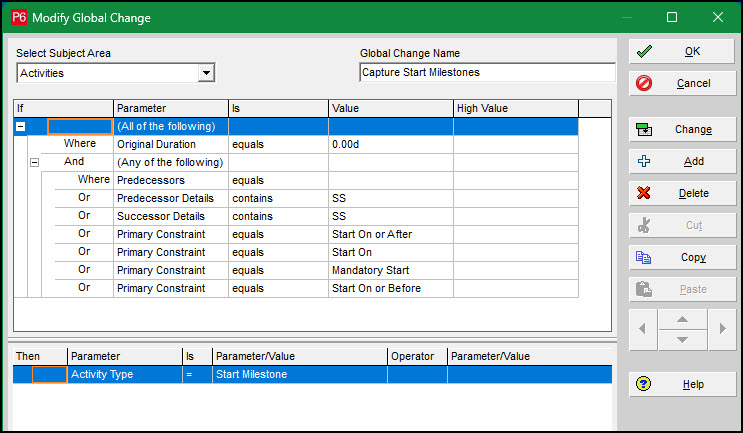Maximize the Modify Global Change window

(x=671, y=18)
